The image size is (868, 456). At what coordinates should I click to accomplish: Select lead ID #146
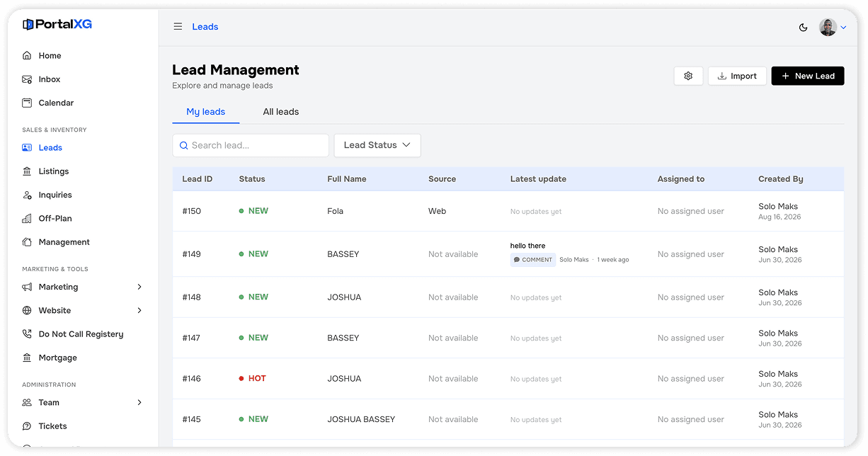192,379
